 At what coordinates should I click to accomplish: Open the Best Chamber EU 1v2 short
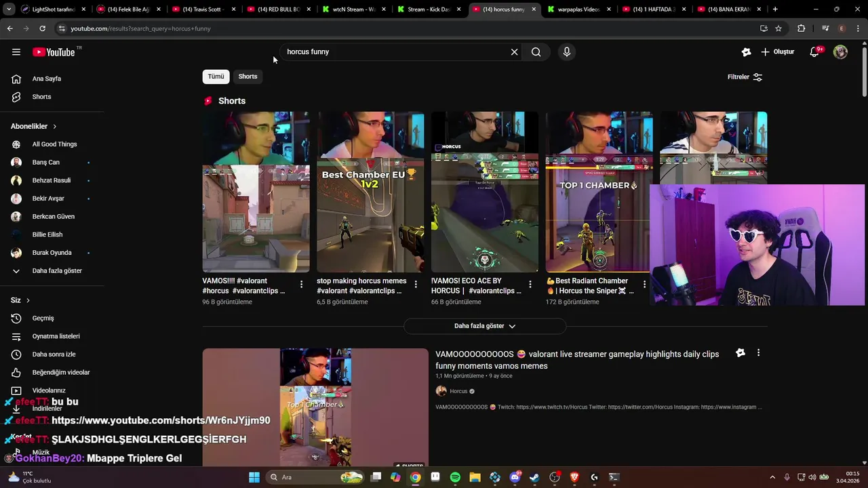pyautogui.click(x=370, y=192)
